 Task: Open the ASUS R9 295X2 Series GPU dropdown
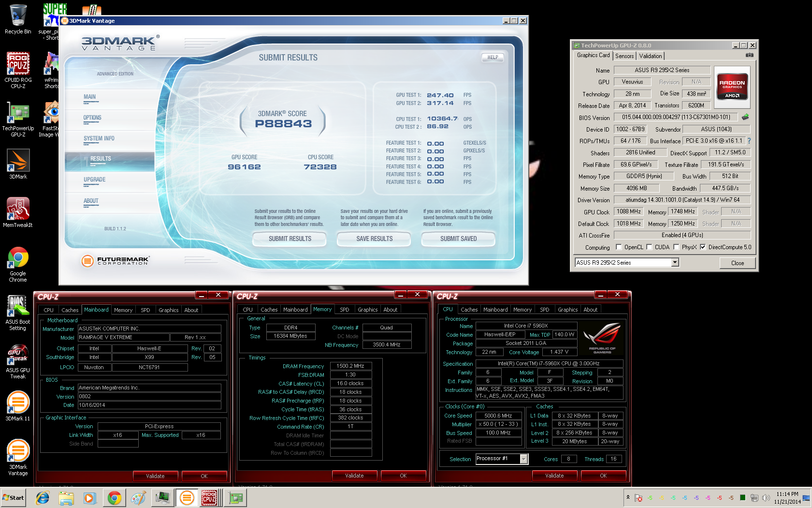point(675,262)
